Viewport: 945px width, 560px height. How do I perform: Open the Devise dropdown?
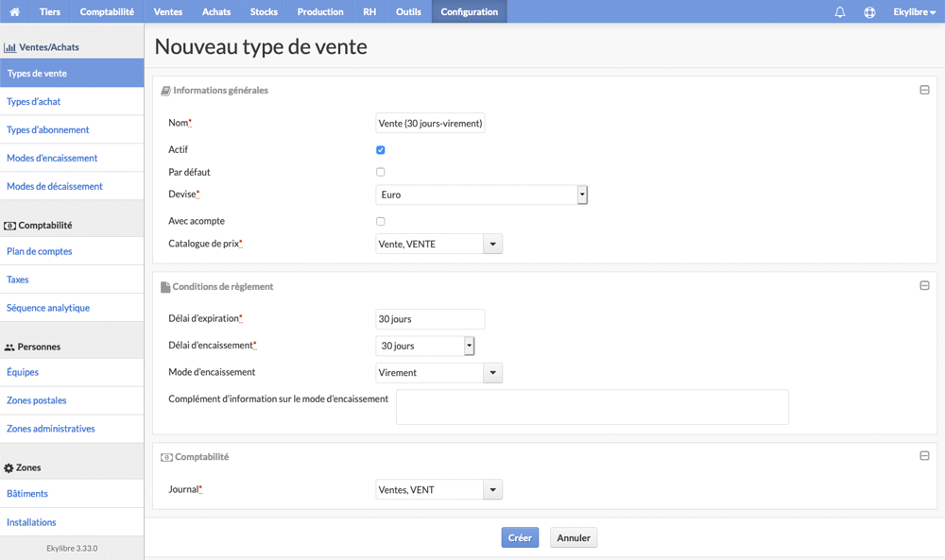[x=482, y=195]
